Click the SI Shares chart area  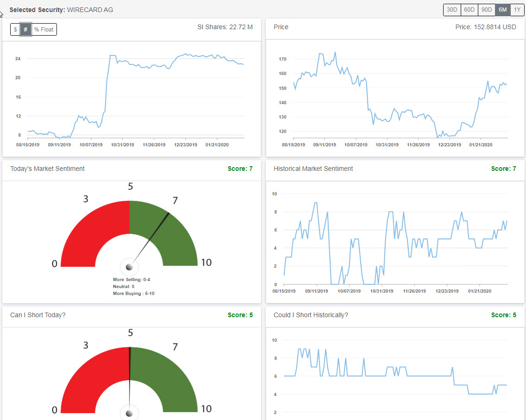[130, 93]
